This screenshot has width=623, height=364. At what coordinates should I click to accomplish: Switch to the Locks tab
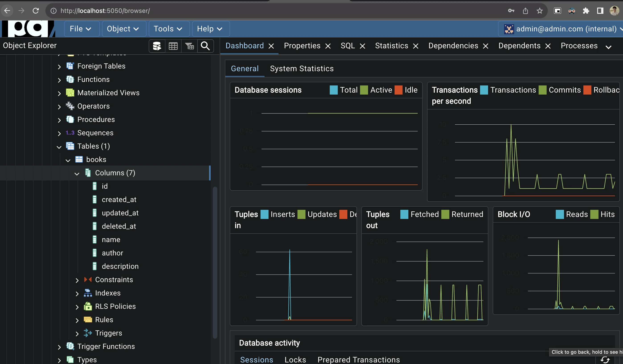(295, 360)
